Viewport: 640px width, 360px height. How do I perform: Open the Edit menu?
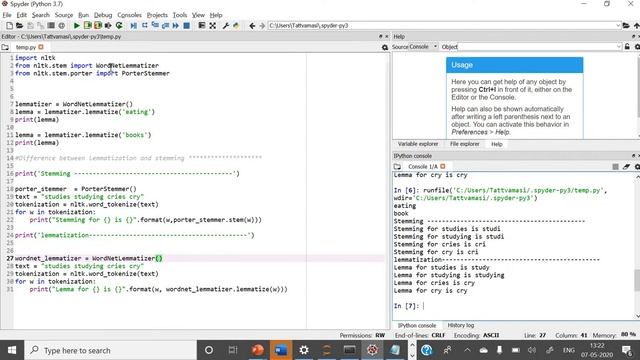pos(22,15)
